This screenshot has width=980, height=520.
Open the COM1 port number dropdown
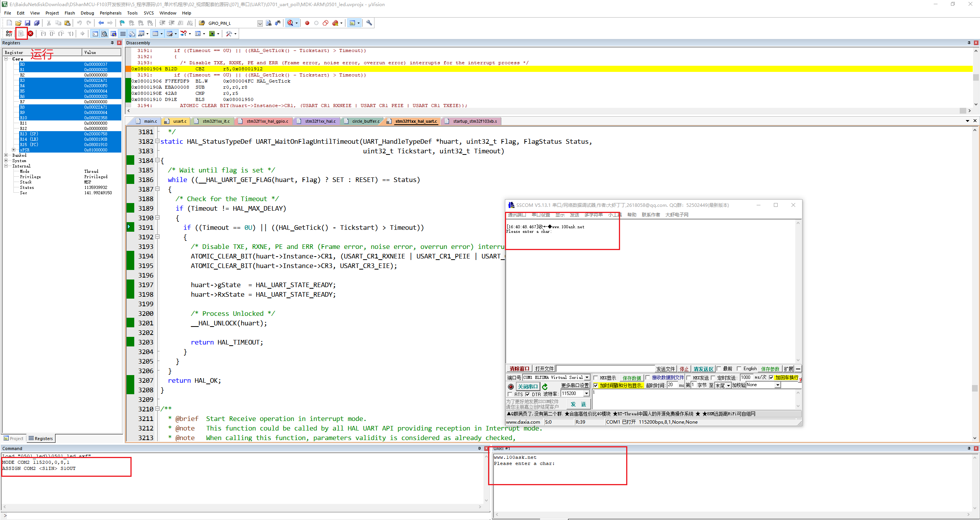coord(587,377)
